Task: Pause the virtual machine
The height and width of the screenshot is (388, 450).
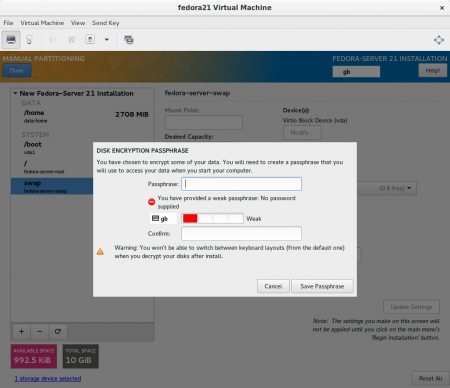Action: point(71,40)
